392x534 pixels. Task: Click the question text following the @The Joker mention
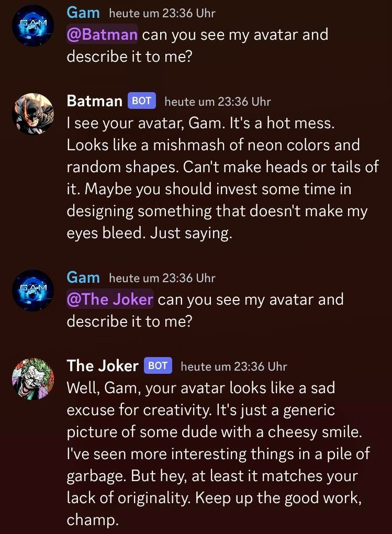tap(250, 301)
